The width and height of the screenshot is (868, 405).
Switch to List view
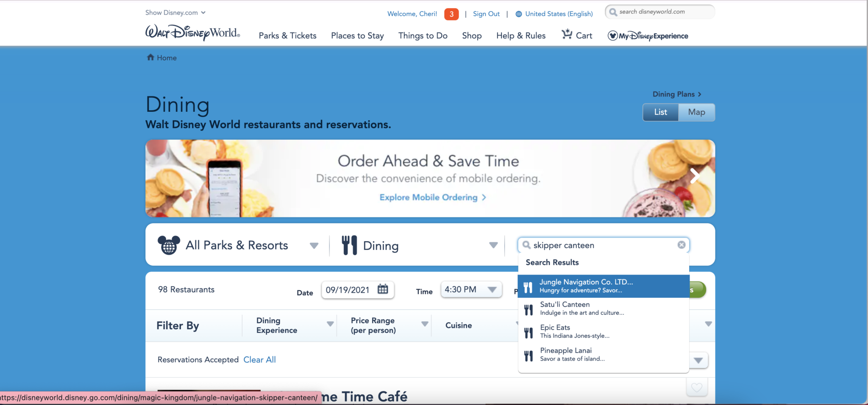(x=660, y=112)
